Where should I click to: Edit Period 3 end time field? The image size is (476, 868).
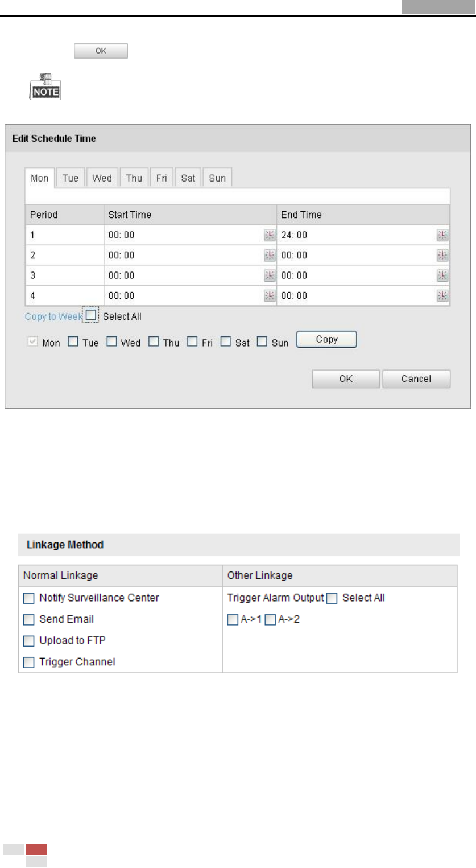tap(363, 275)
